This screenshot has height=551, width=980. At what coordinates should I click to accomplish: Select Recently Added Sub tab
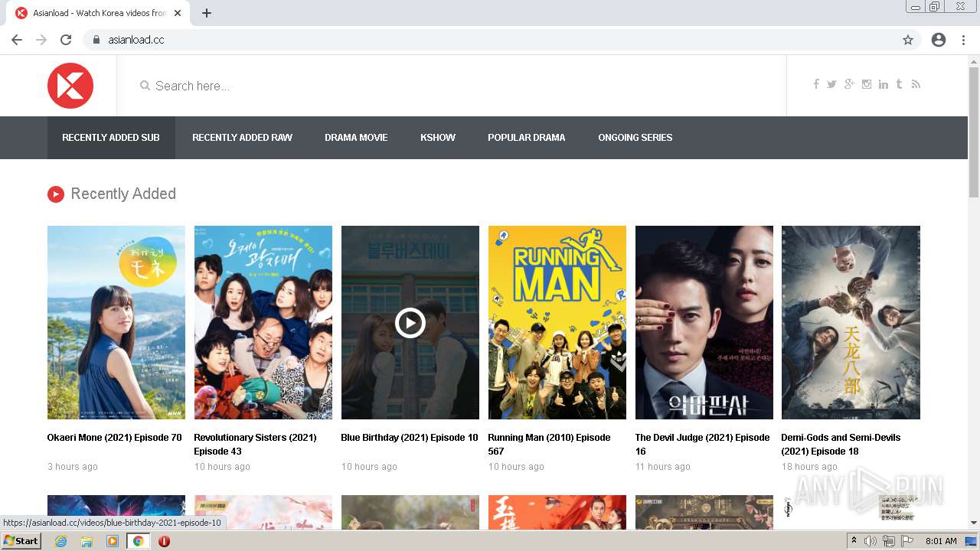[x=111, y=138]
